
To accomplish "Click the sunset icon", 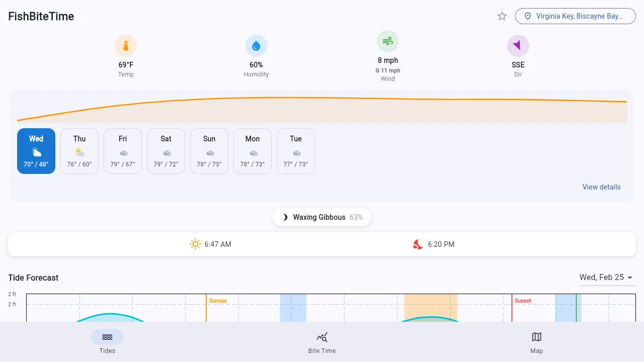I will 417,244.
